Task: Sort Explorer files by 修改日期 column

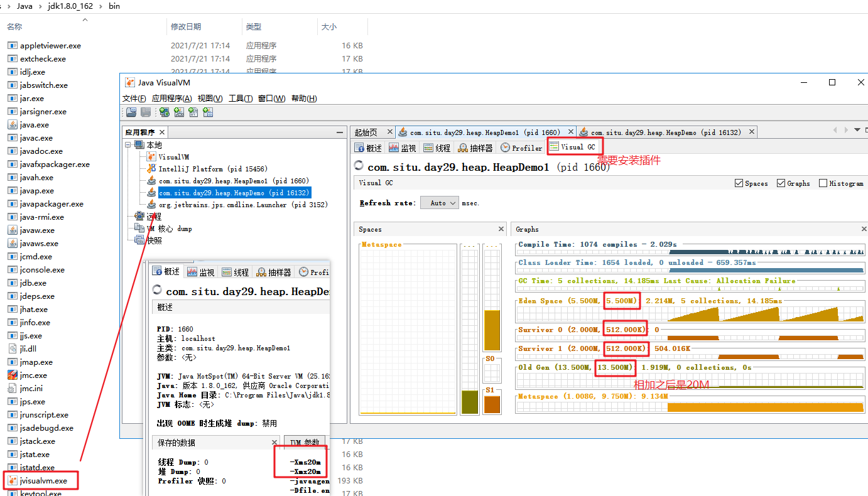Action: (x=186, y=27)
